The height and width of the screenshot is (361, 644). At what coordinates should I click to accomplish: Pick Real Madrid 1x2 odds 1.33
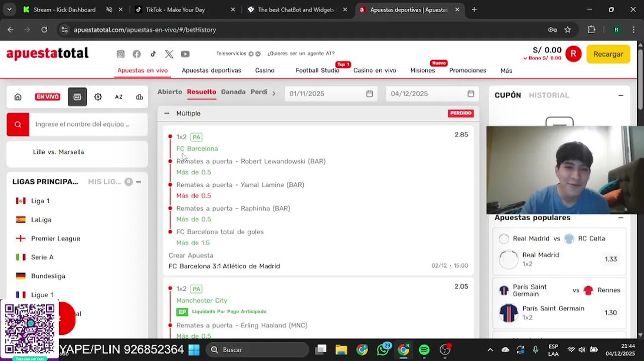pos(610,259)
